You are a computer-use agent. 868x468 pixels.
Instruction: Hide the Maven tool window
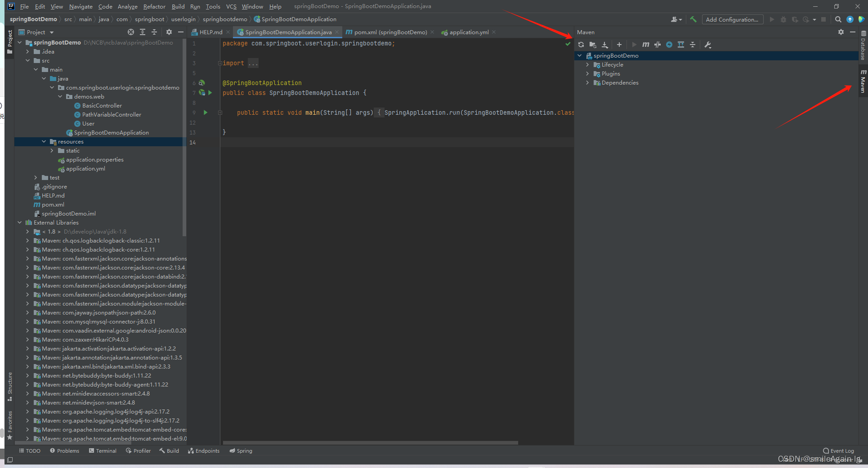click(852, 32)
